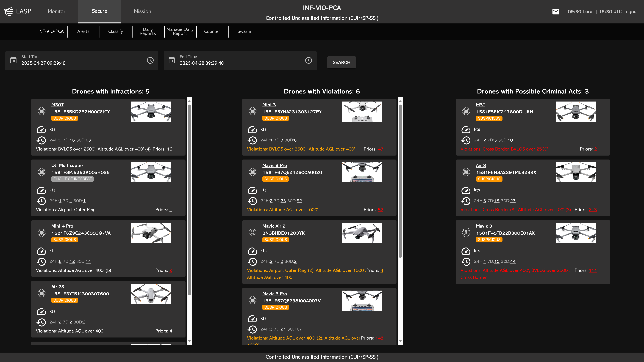
Task: Click Priors 148 link on Mavic 3 Pro
Action: tap(379, 338)
